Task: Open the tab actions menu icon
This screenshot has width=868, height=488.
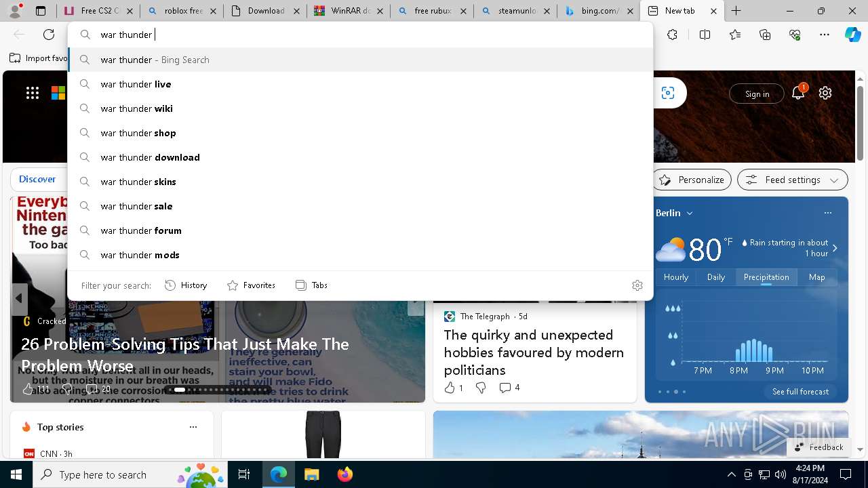Action: pyautogui.click(x=41, y=11)
